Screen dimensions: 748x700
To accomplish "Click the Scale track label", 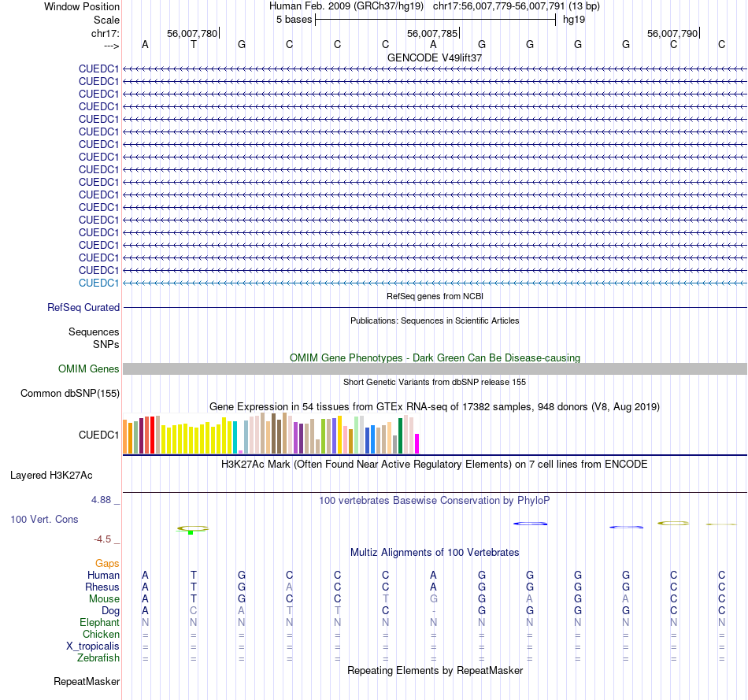I will click(106, 20).
